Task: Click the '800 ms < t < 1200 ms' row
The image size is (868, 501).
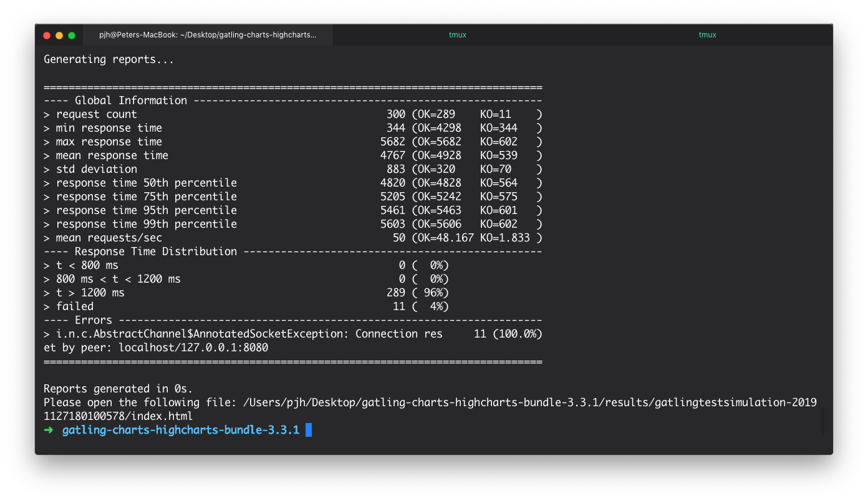Action: point(246,279)
